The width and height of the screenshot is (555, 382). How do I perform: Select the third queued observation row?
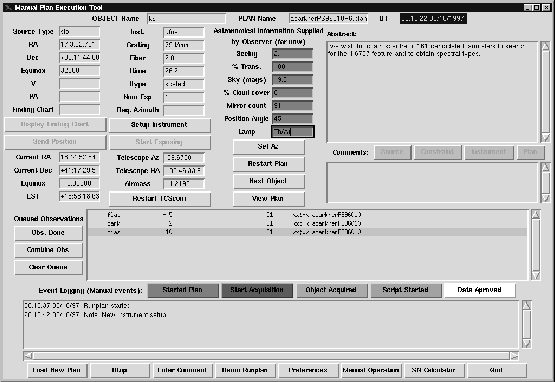(307, 232)
